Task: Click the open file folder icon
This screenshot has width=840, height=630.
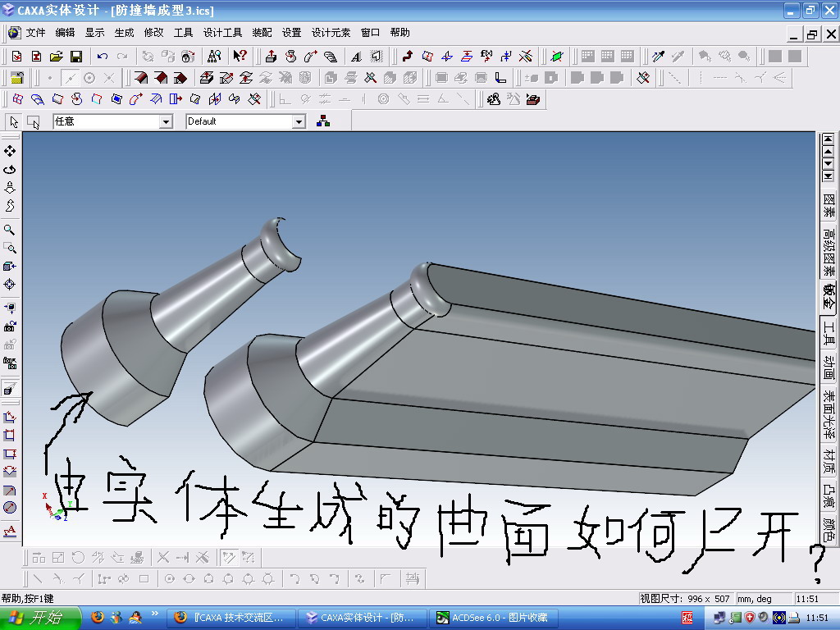Action: [x=57, y=57]
